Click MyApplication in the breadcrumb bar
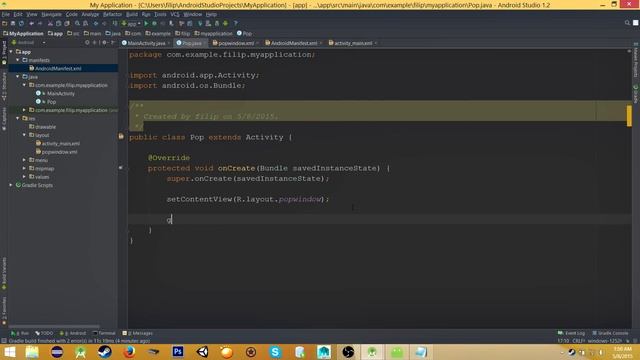The height and width of the screenshot is (360, 640). [23, 33]
